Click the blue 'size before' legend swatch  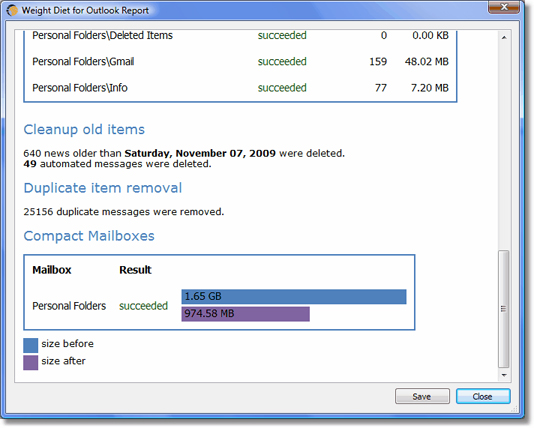[31, 345]
